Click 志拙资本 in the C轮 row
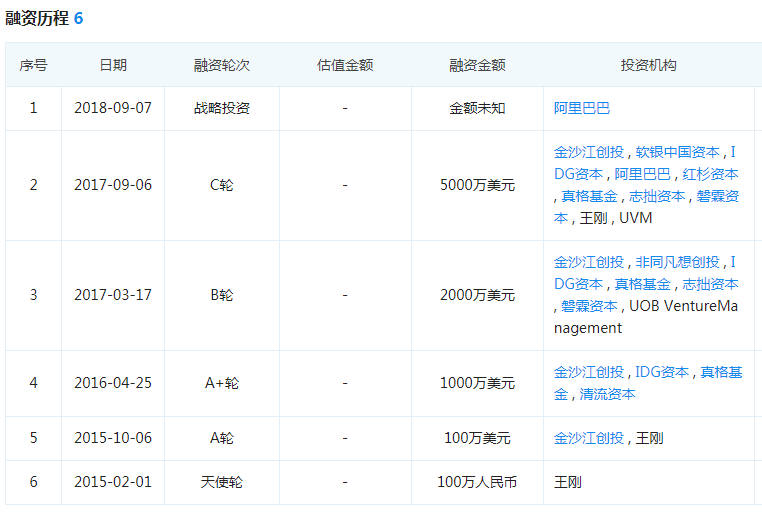Image resolution: width=762 pixels, height=515 pixels. [x=657, y=196]
